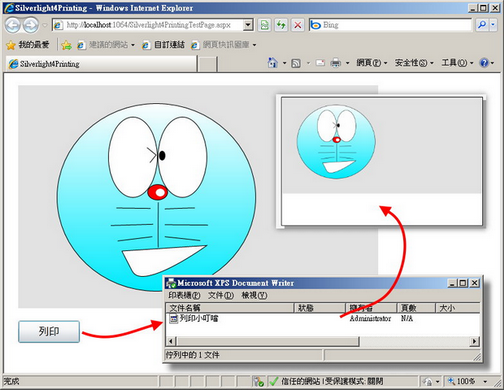Open 文件(D) menu in XPS Writer window
This screenshot has width=504, height=390.
(x=221, y=295)
